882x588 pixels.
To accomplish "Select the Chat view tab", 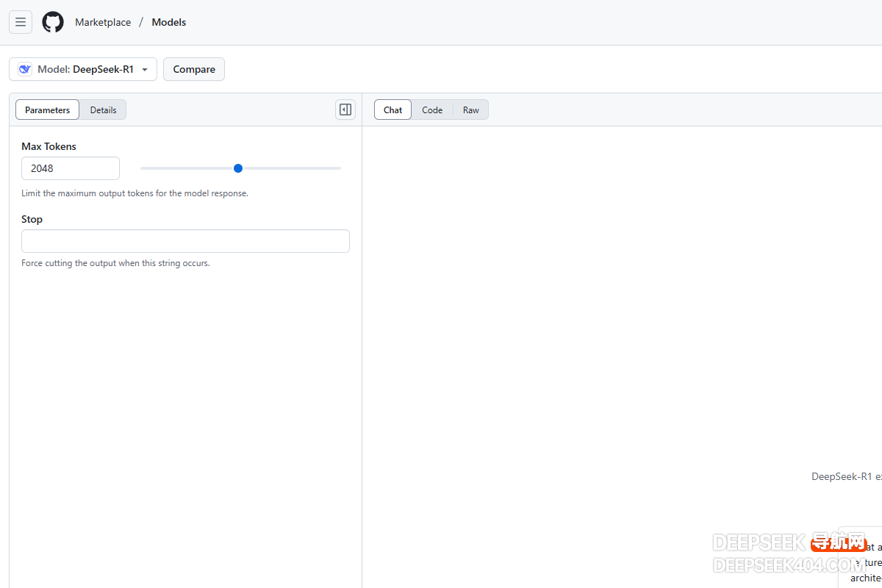I will (x=393, y=110).
